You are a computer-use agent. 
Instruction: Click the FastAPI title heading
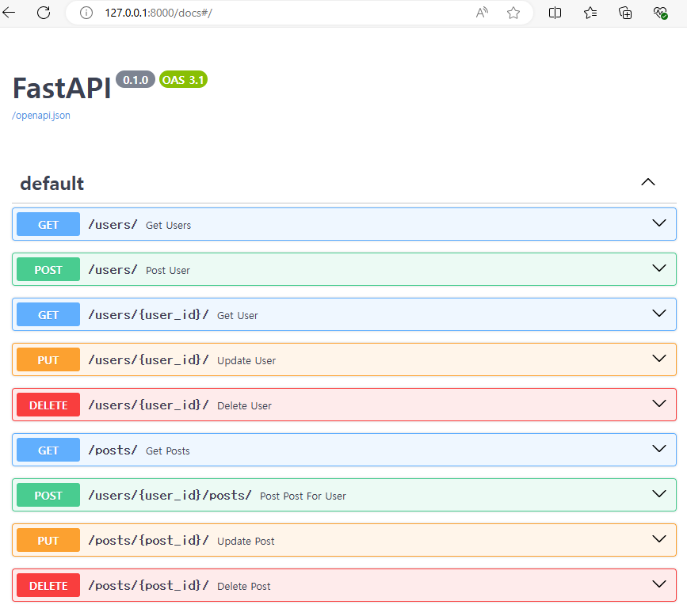pos(62,88)
